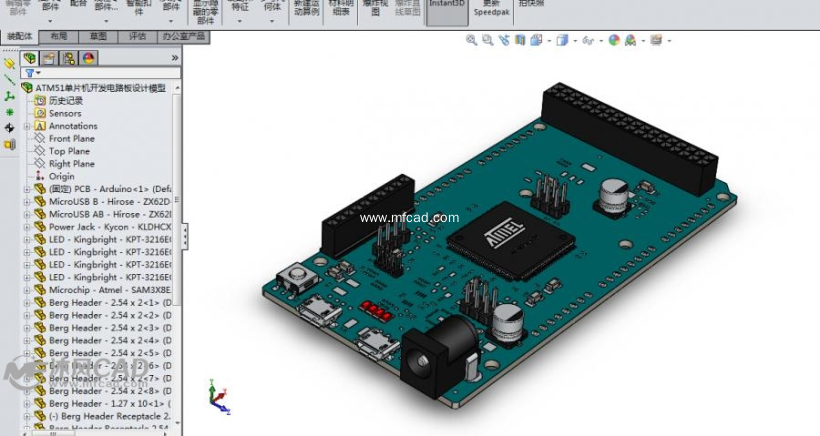Click the green star icon in left strip
This screenshot has height=436, width=820.
pos(9,112)
